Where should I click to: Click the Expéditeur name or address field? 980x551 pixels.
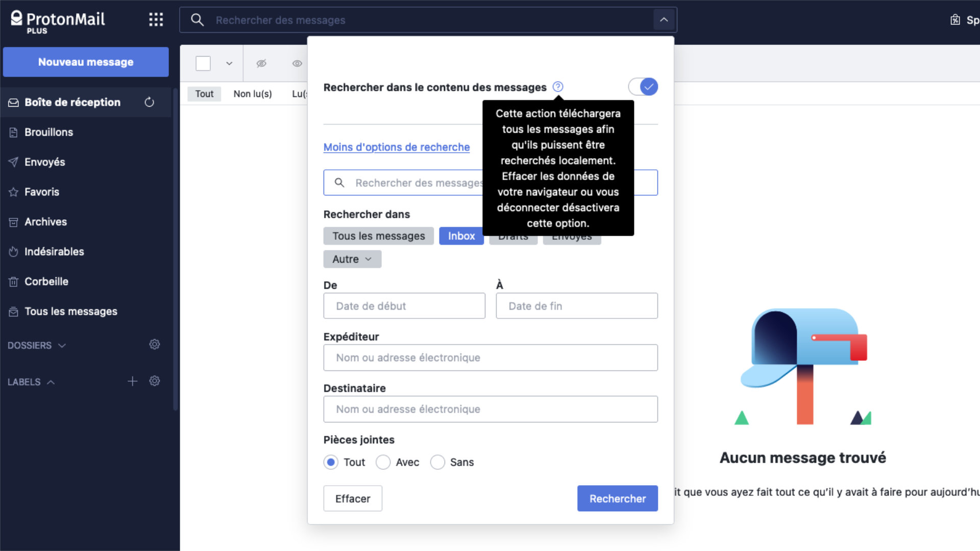tap(491, 358)
